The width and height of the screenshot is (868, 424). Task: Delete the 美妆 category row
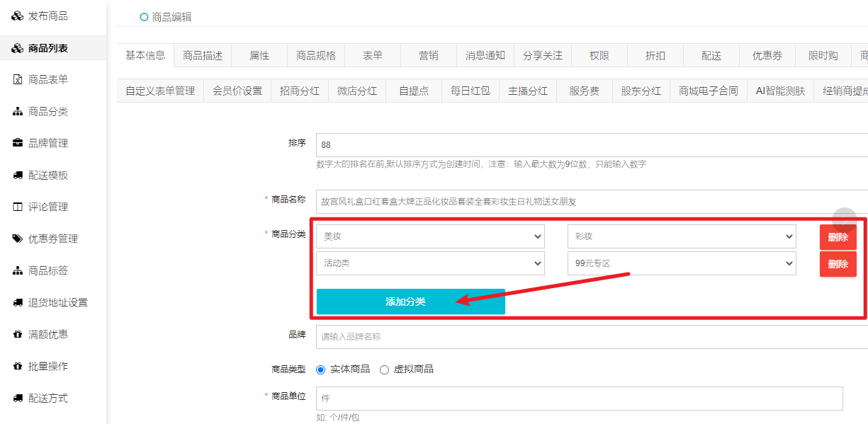point(838,237)
